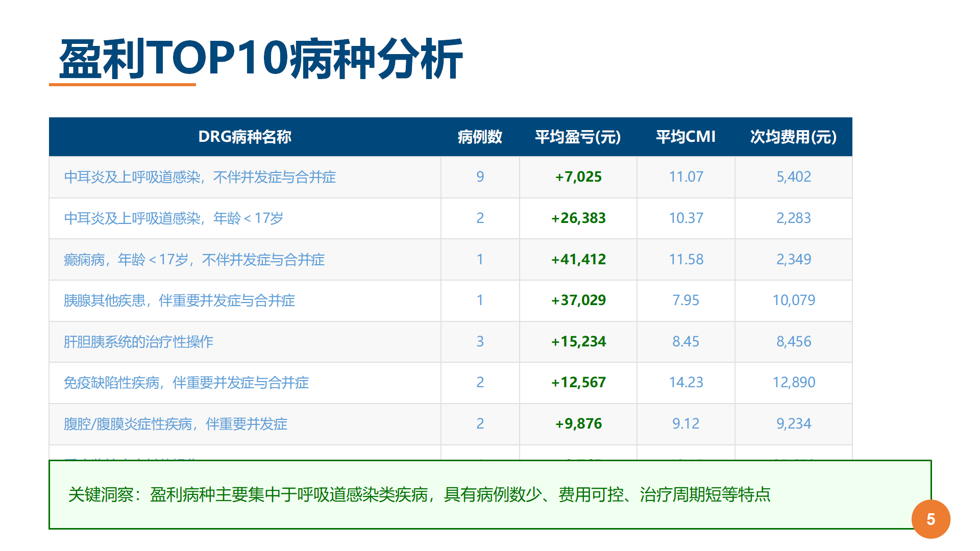Select the 平均CMI column header

point(685,137)
